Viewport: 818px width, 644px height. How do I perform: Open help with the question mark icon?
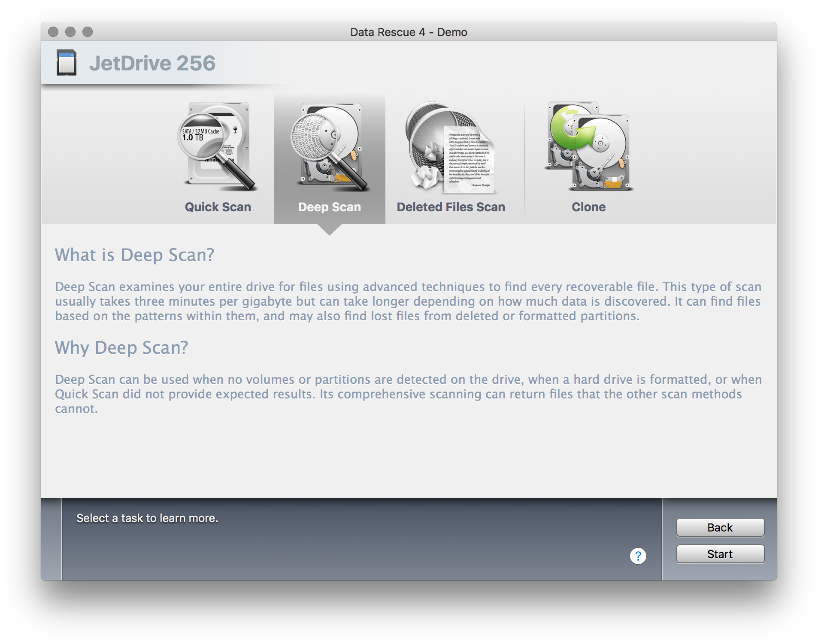point(638,556)
